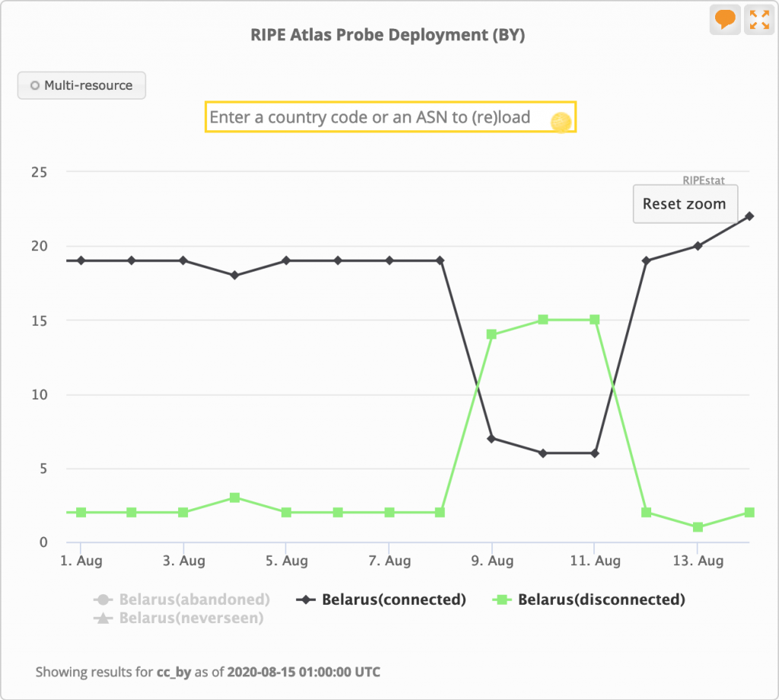779x700 pixels.
Task: Select connected point on 1. Aug
Action: [x=81, y=260]
